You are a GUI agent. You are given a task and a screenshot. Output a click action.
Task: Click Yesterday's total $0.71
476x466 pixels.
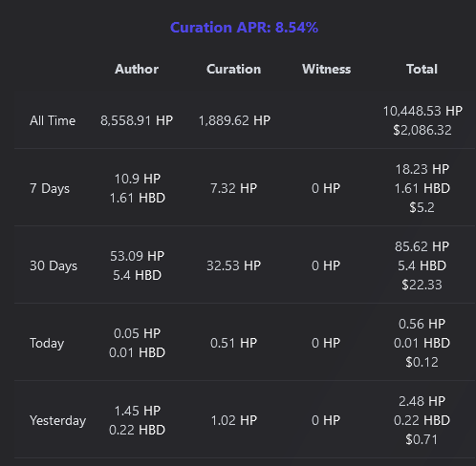click(x=422, y=439)
